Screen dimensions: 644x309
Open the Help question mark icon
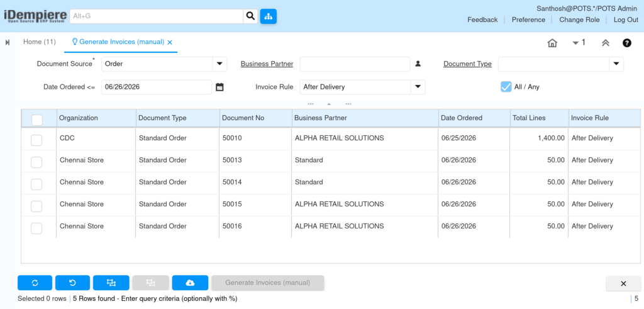pyautogui.click(x=627, y=43)
